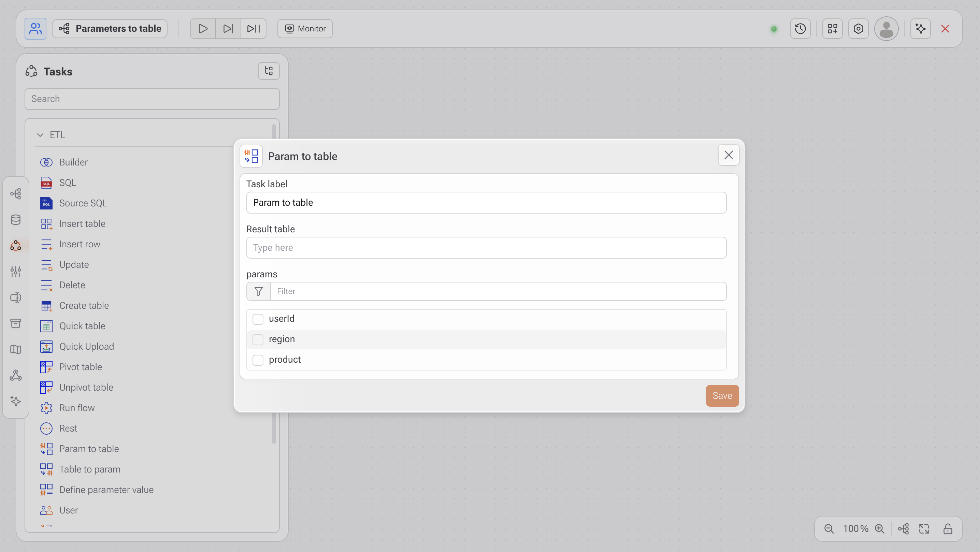Click the params filter funnel button
This screenshot has height=552, width=980.
pos(258,291)
